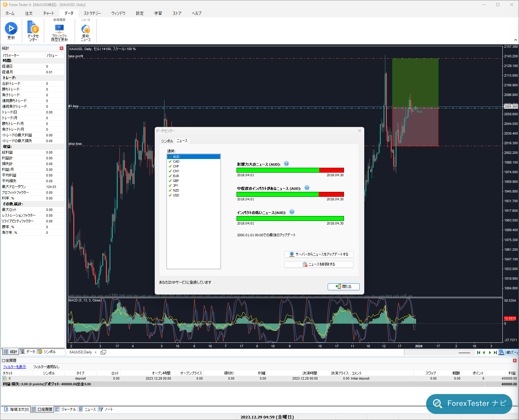Toggle the CAD currency checkmark
This screenshot has height=420, width=519.
170,161
